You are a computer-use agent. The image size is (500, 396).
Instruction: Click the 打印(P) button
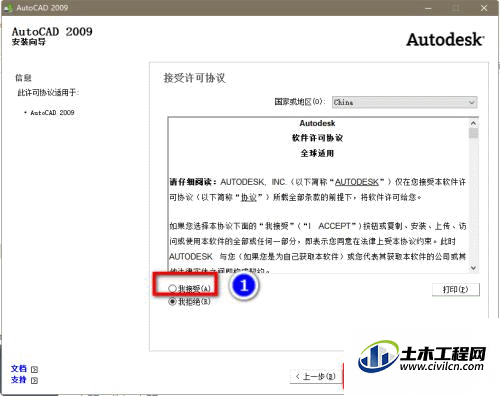456,289
